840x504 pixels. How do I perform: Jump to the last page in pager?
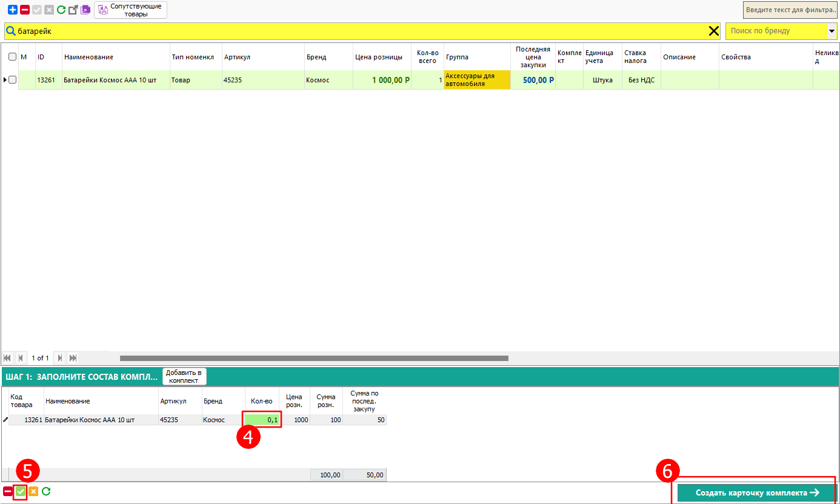point(73,358)
